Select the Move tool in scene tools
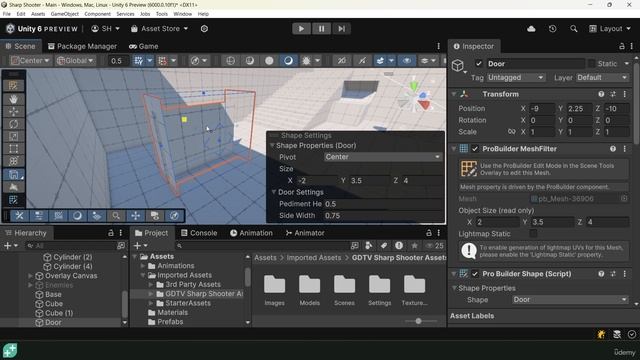Image resolution: width=640 pixels, height=360 pixels. point(13,112)
